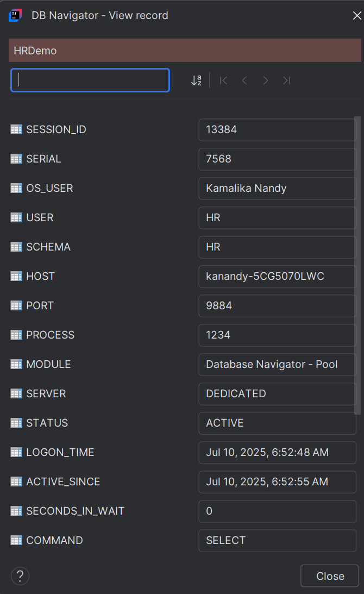Click the SECONDS_IN_WAIT label
The width and height of the screenshot is (364, 594).
pos(75,511)
